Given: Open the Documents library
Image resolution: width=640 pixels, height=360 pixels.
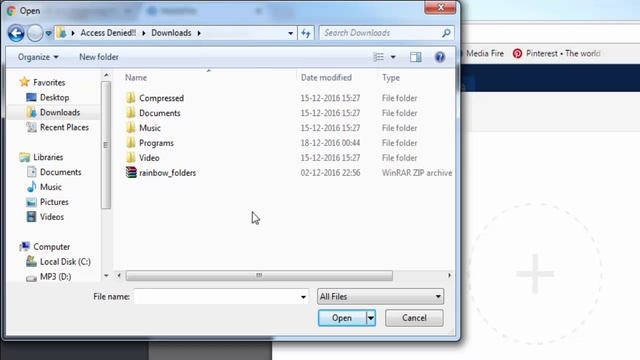Looking at the screenshot, I should click(60, 172).
